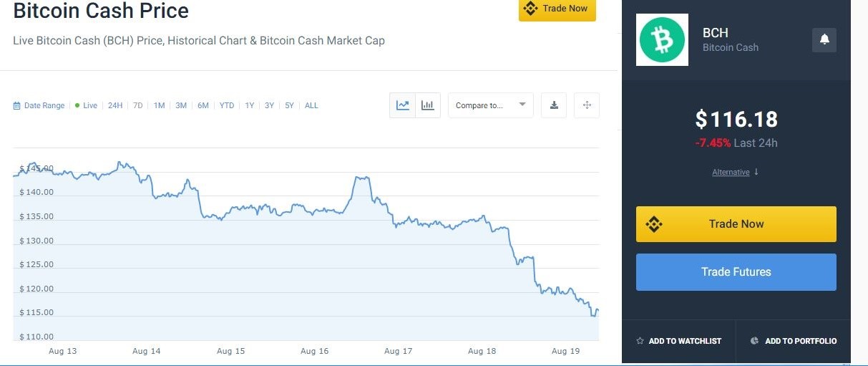Select the 24H range option
The height and width of the screenshot is (366, 868).
[115, 105]
